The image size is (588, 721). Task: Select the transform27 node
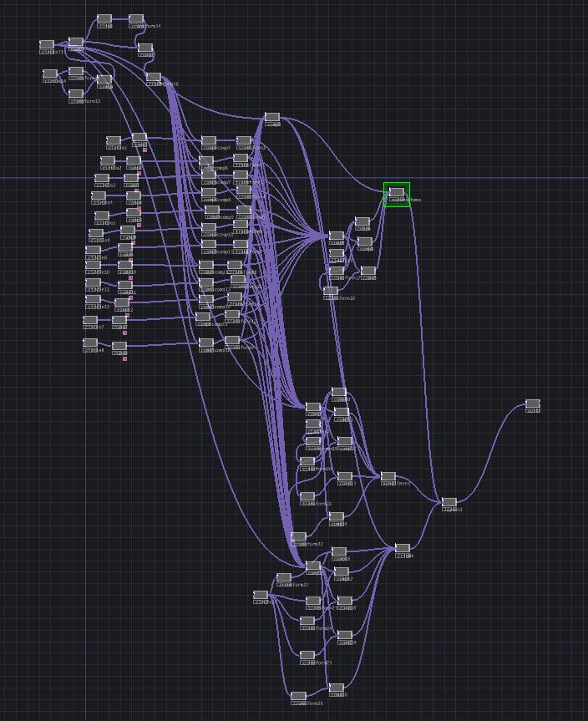click(x=284, y=577)
